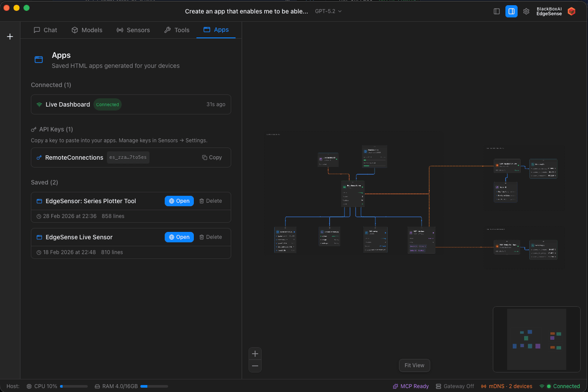Open EdgeSensor: Series Plotter Tool app
The width and height of the screenshot is (588, 392).
[x=179, y=201]
